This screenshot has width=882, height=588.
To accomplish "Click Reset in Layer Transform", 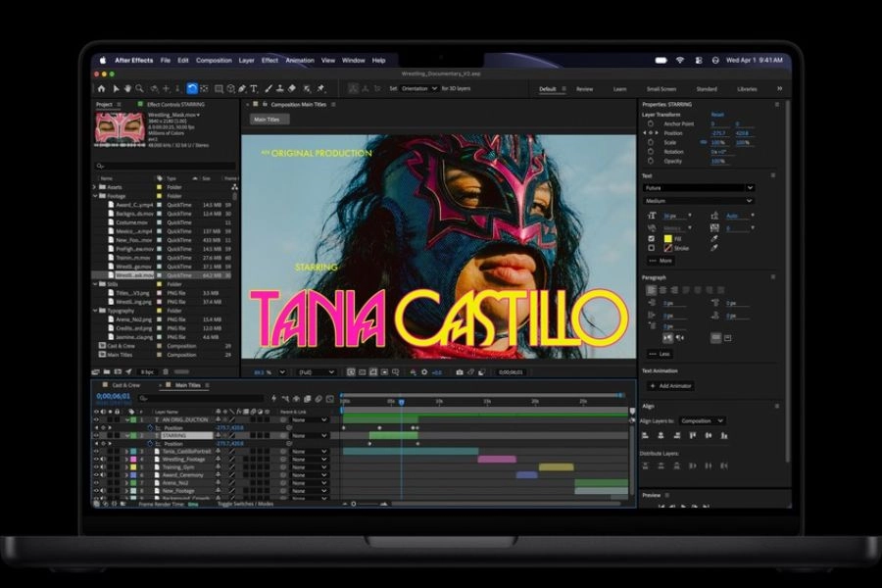I will [x=717, y=115].
